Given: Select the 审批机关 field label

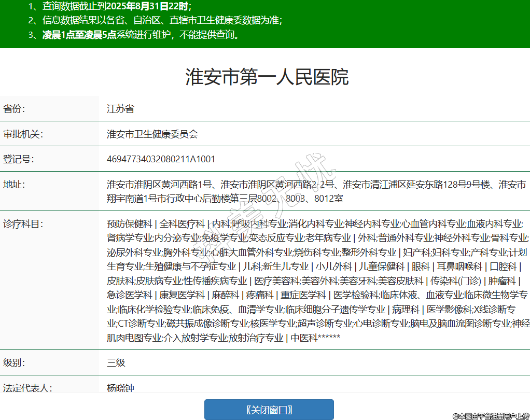Looking at the screenshot, I should coord(23,134).
